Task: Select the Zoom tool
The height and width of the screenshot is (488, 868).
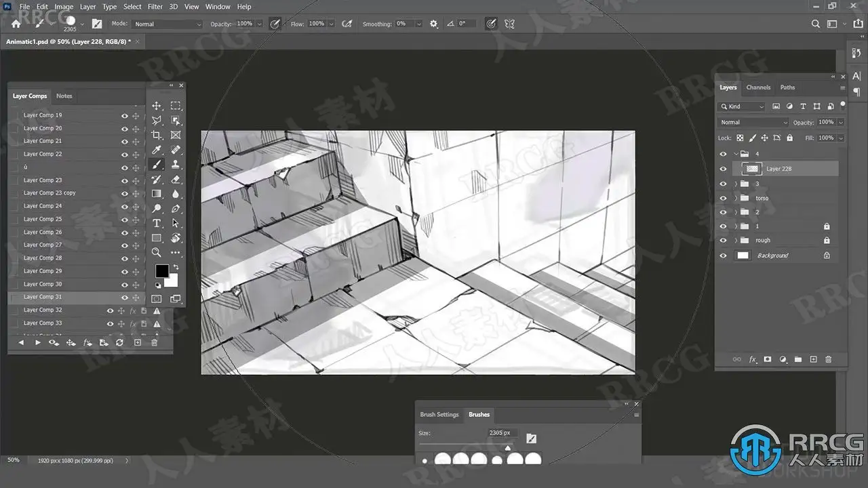Action: coord(157,252)
